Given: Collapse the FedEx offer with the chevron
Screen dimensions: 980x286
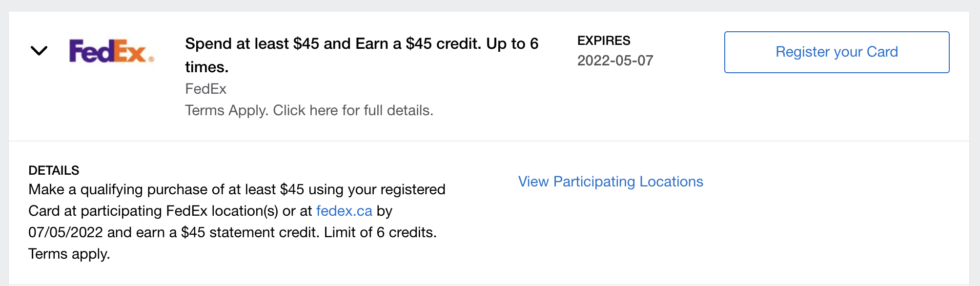Looking at the screenshot, I should pos(39,51).
